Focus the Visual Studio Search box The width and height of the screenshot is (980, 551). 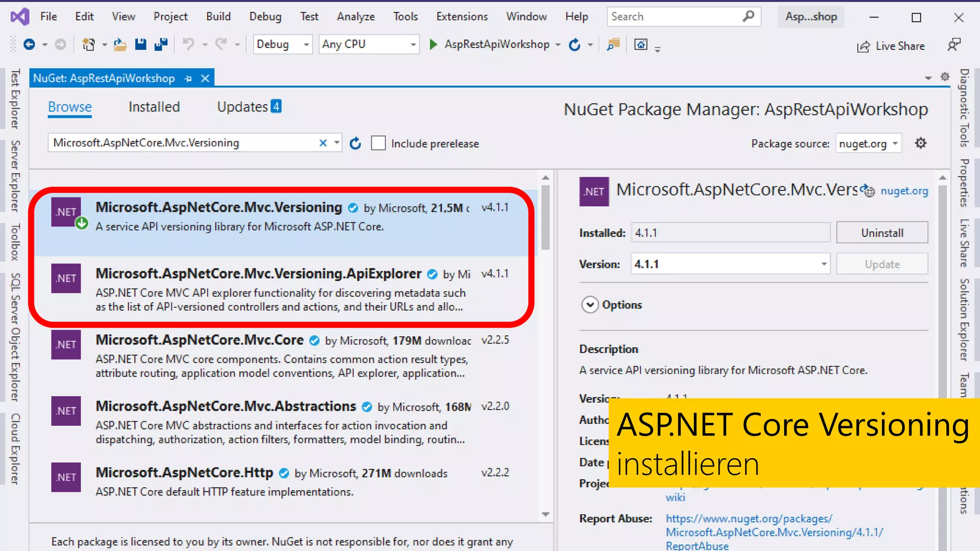pyautogui.click(x=684, y=16)
